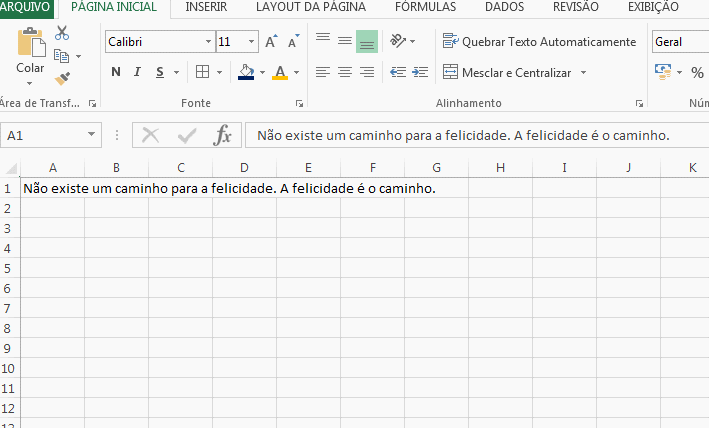
Task: Open the Calibri font name dropdown
Action: (x=208, y=42)
